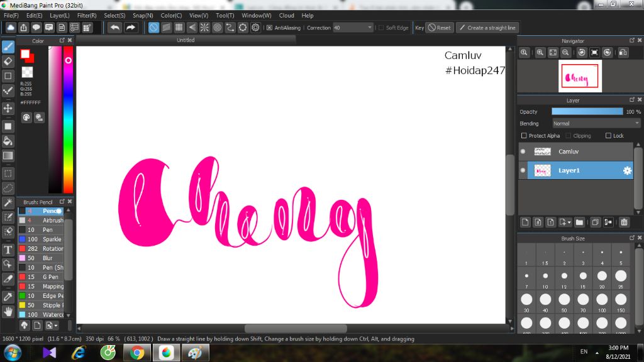Screen dimensions: 644x362
Task: Turn snap off icon
Action: pos(153,28)
